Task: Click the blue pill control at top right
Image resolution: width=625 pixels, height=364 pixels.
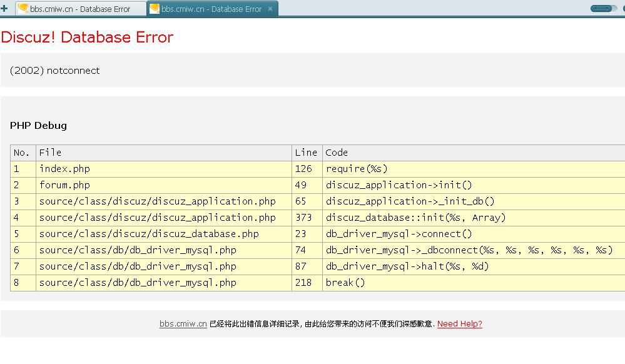Action: (601, 8)
